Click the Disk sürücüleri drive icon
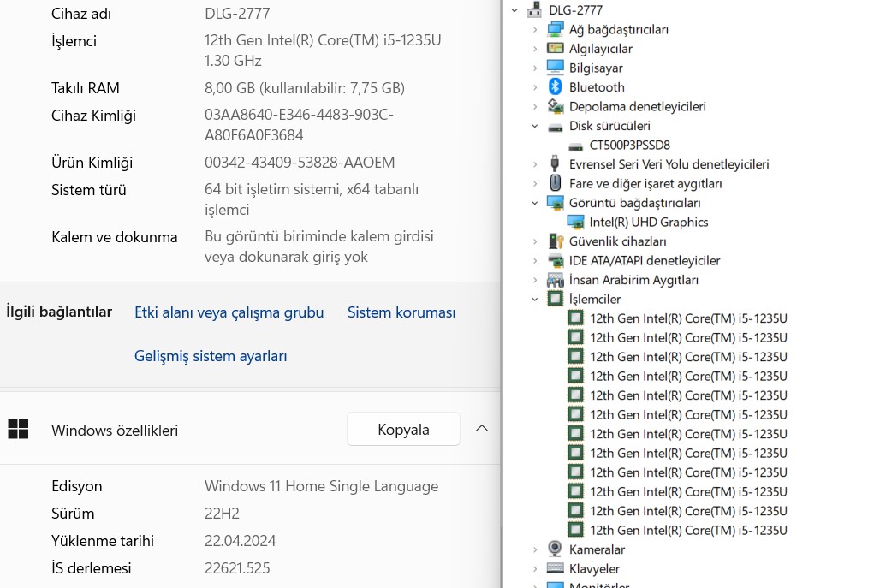 pyautogui.click(x=556, y=127)
